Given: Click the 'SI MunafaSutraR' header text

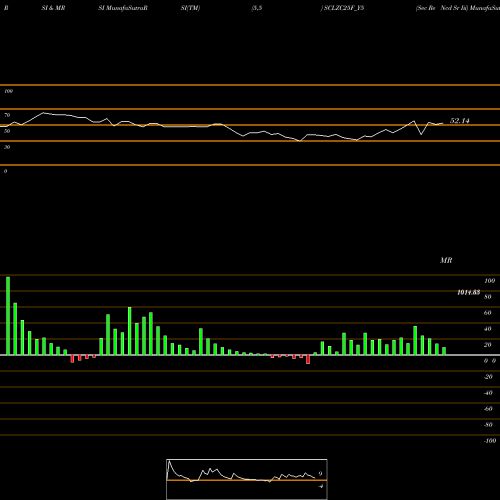Looking at the screenshot, I should 123,8.
